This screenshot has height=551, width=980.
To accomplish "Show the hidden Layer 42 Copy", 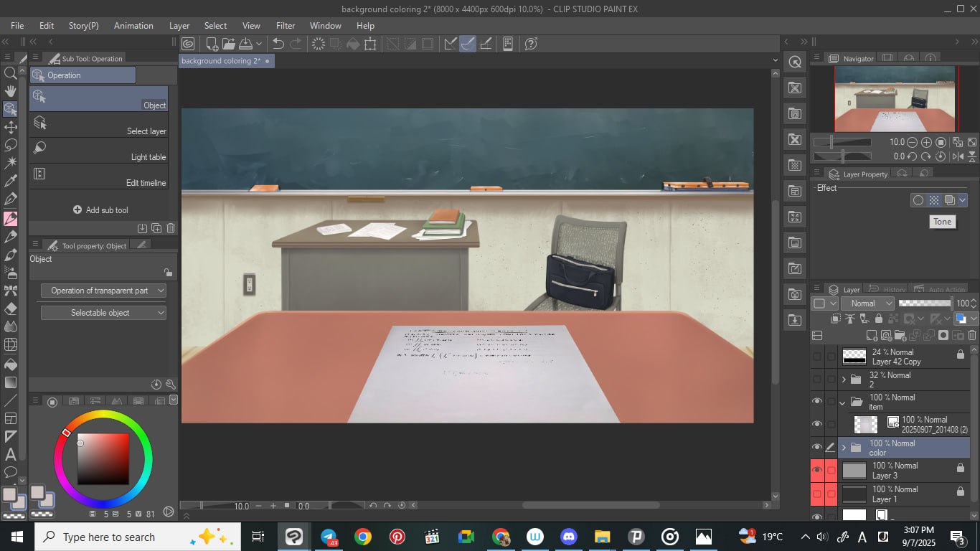I will coord(816,357).
